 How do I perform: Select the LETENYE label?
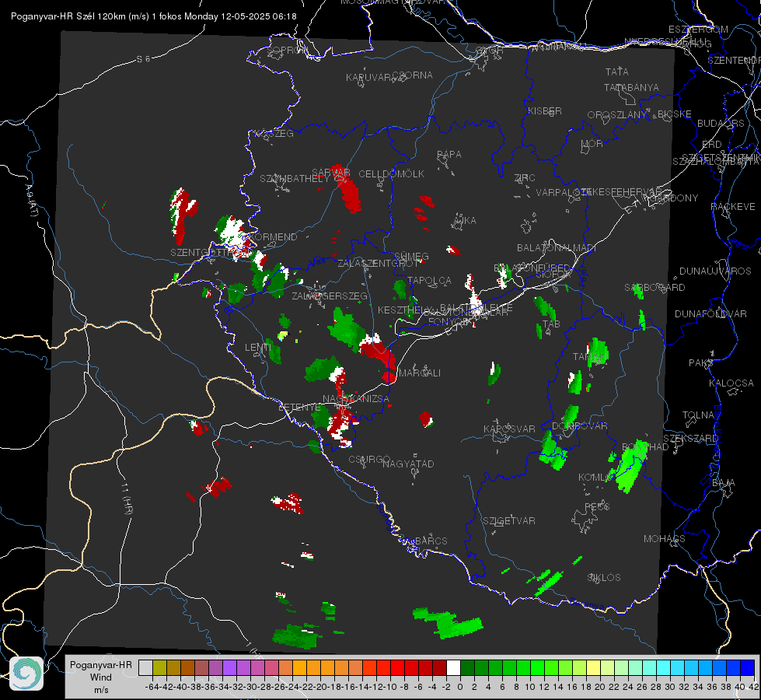(x=299, y=407)
